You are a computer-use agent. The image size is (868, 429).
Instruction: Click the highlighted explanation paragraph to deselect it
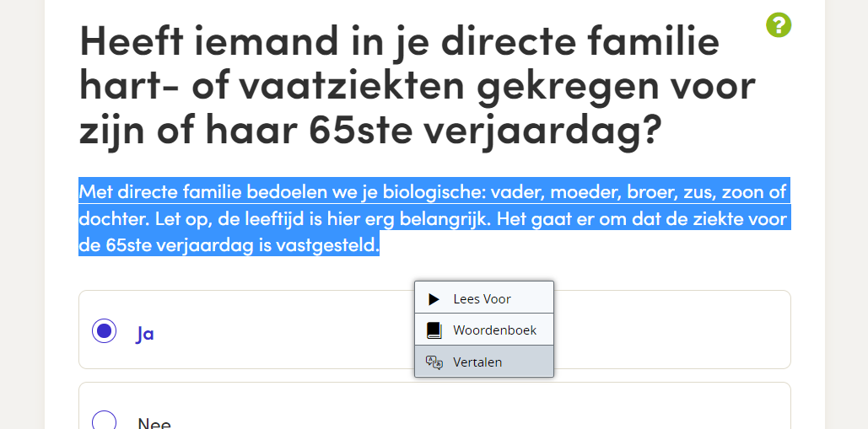point(434,217)
